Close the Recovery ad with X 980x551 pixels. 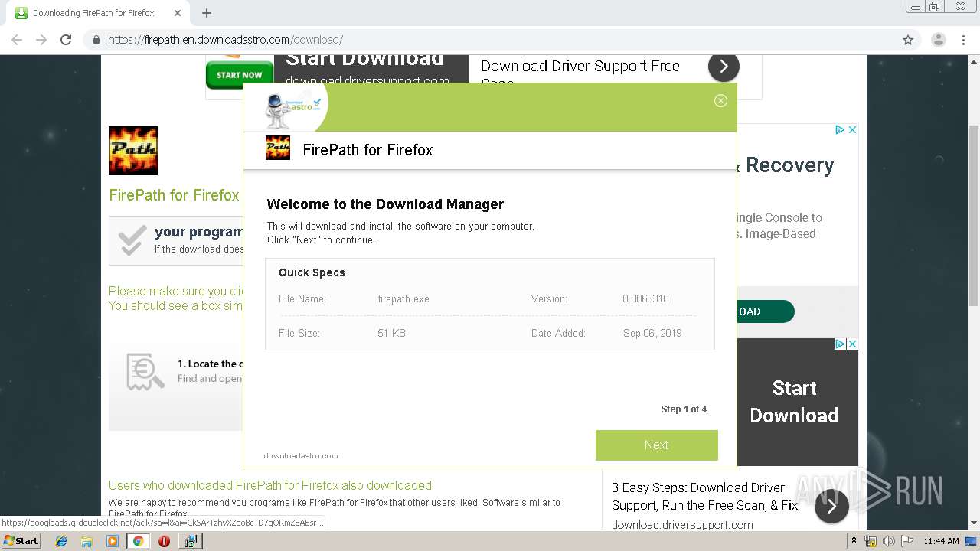851,130
